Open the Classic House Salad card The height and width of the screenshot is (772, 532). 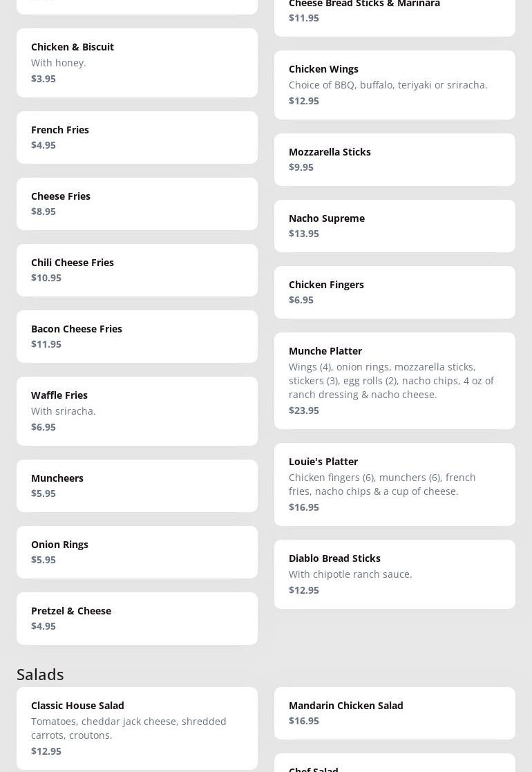click(x=137, y=728)
